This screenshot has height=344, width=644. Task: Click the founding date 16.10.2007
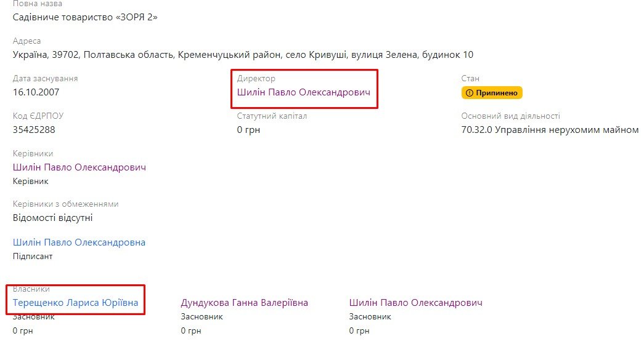tap(36, 92)
